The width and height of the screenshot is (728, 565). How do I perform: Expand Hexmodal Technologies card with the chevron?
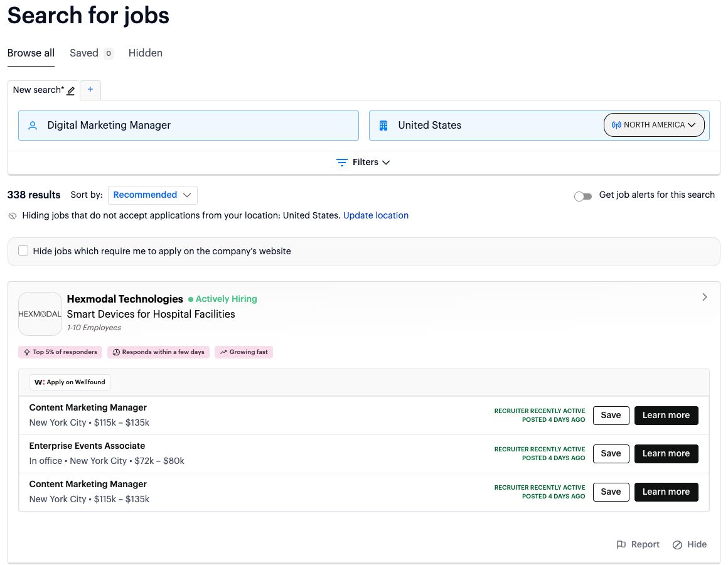tap(704, 297)
